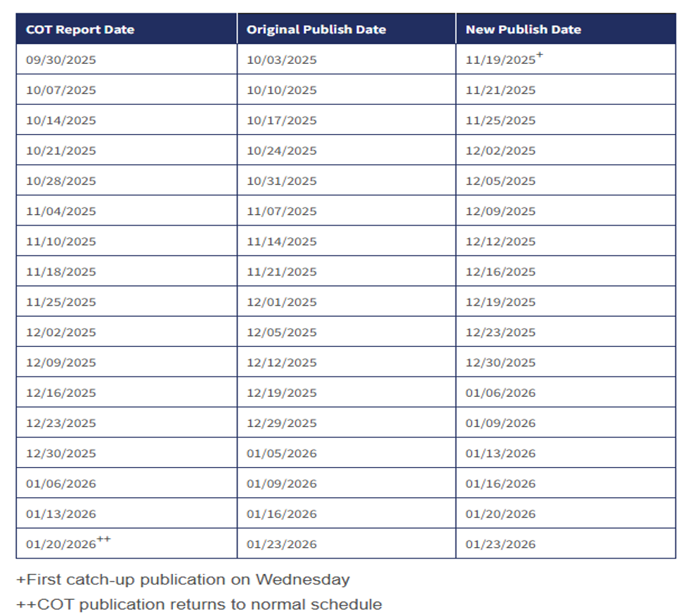The width and height of the screenshot is (693, 616).
Task: Select 01/23/2026 in New Publish Date column
Action: point(500,544)
